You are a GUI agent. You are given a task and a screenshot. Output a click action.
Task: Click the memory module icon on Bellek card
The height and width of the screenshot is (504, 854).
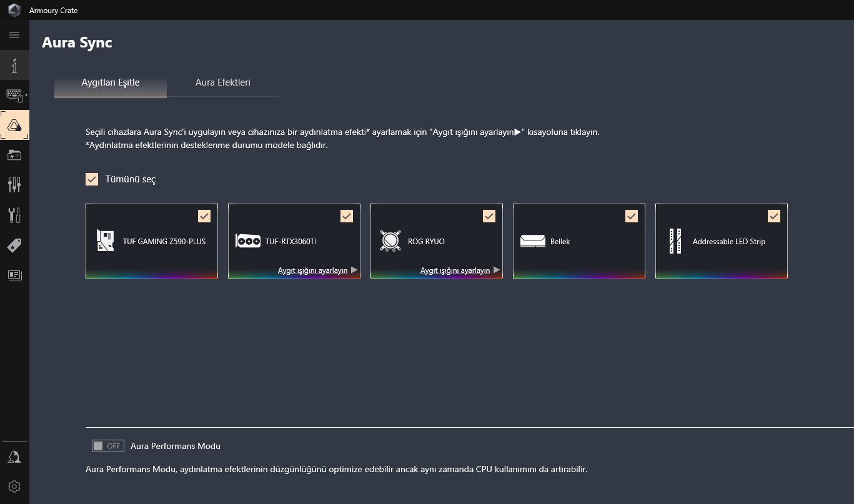pyautogui.click(x=533, y=241)
